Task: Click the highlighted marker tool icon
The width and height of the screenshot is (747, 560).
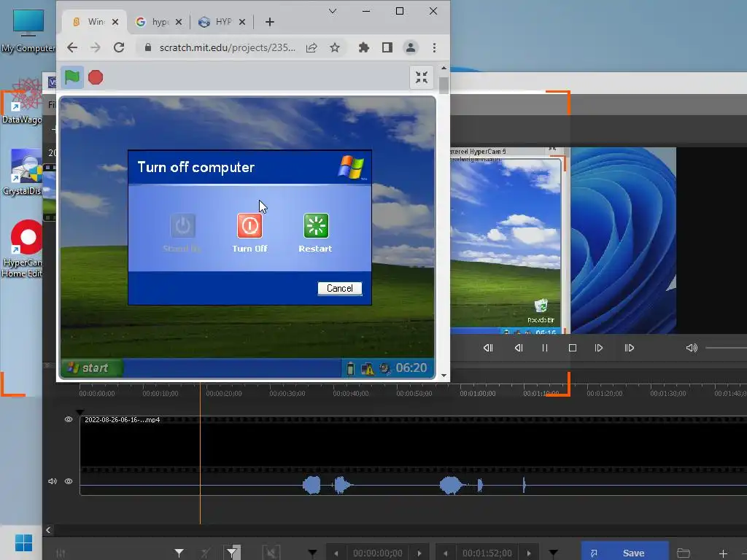Action: coord(232,553)
